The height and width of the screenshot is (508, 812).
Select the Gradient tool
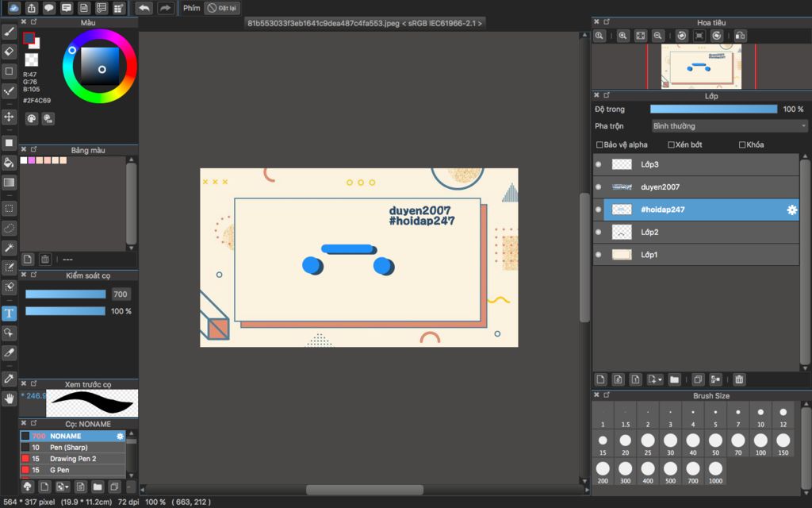(9, 183)
